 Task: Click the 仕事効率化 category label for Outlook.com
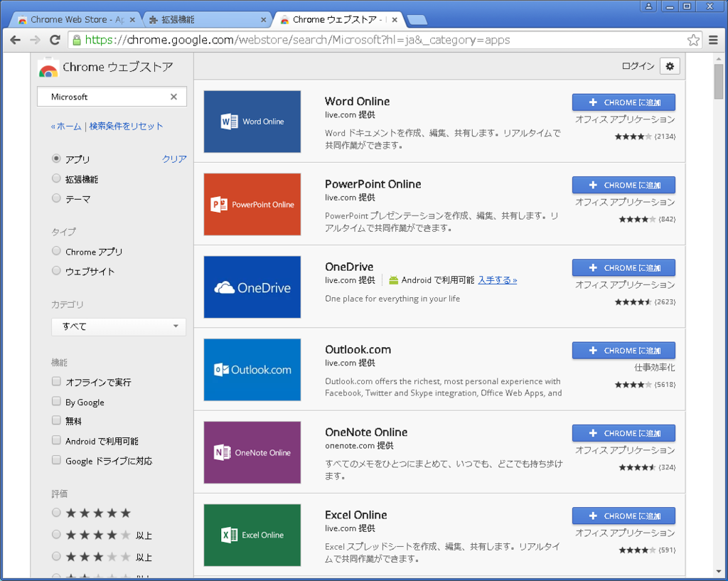tap(654, 368)
